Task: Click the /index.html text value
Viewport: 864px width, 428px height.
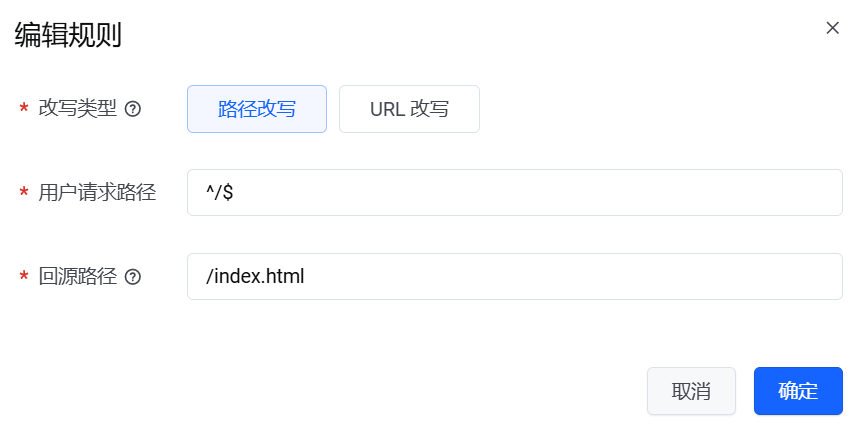Action: point(255,277)
